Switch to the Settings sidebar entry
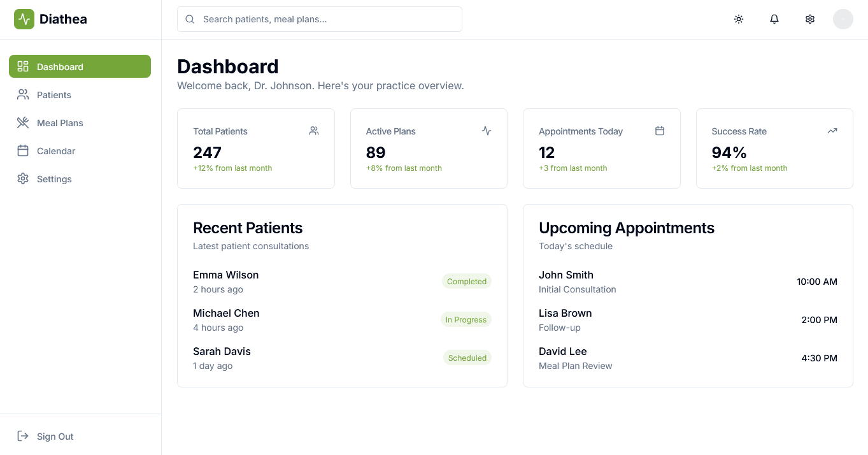 point(54,178)
